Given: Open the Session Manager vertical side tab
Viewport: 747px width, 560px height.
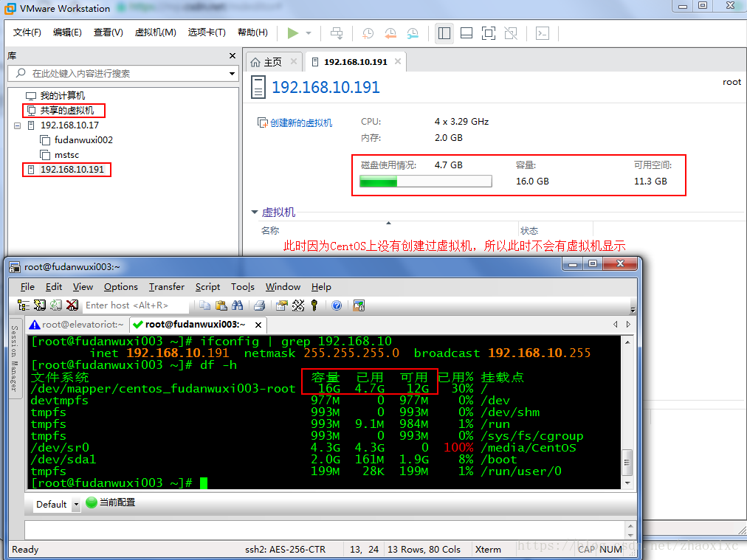Looking at the screenshot, I should (16, 359).
